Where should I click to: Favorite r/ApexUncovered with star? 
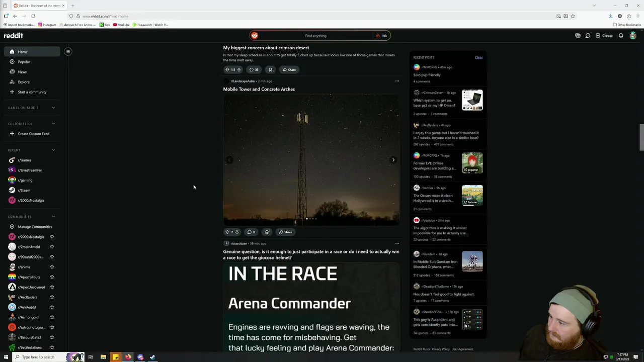point(52,287)
